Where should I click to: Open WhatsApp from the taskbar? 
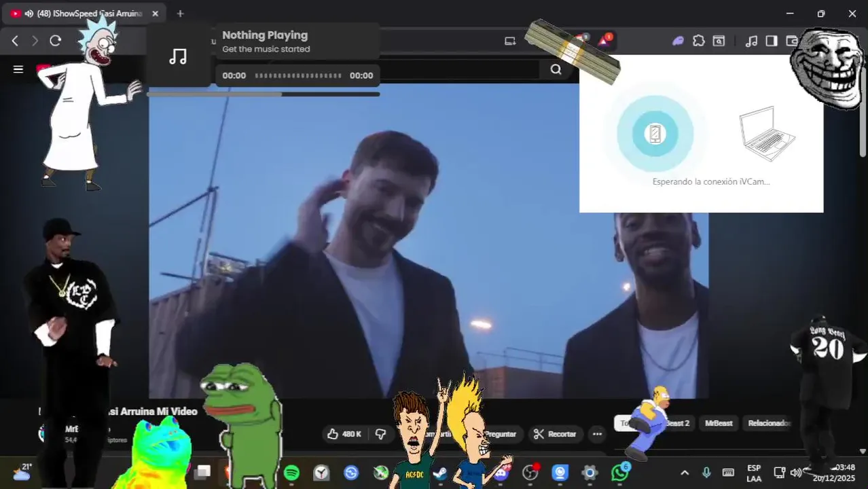coord(619,473)
